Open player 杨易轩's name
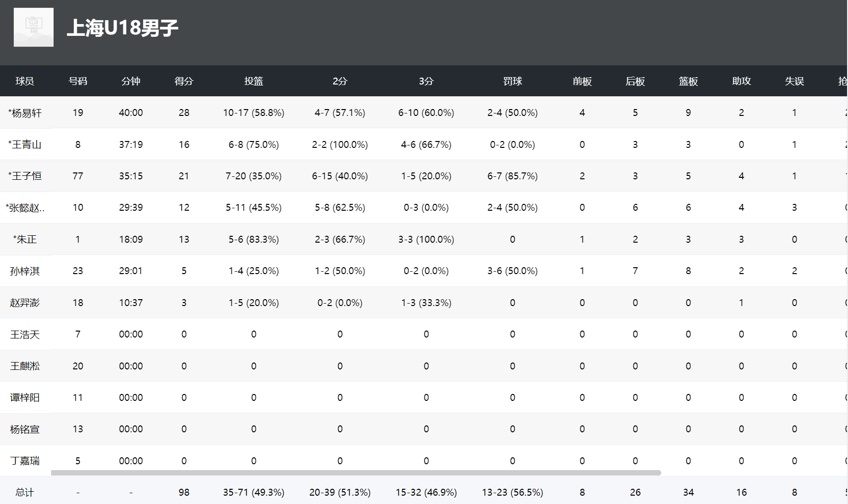The image size is (848, 504). [25, 113]
